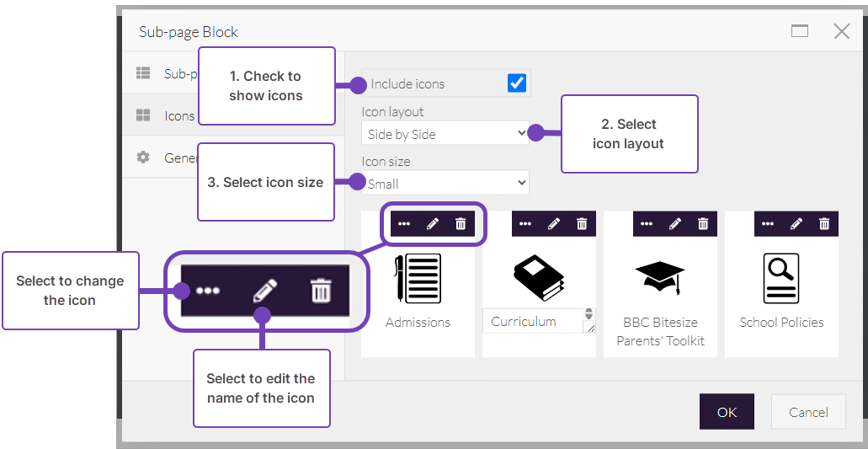This screenshot has height=449, width=868.
Task: Edit the School Policies icon name
Action: click(x=796, y=224)
